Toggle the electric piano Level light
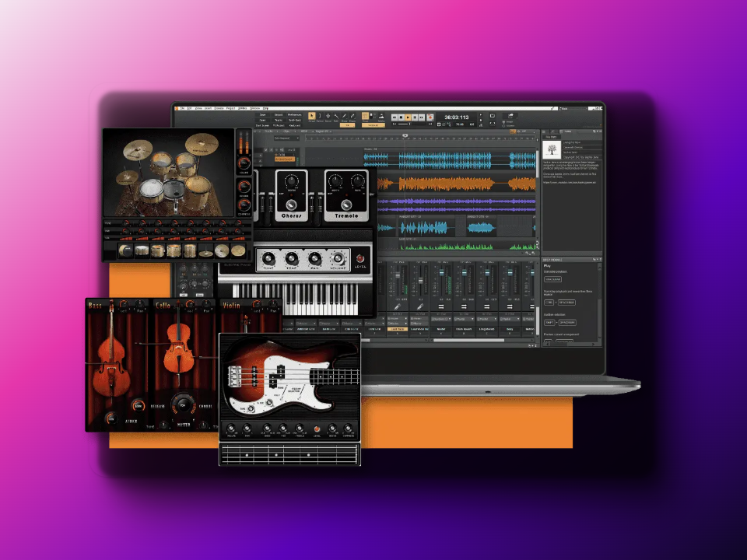 360,258
